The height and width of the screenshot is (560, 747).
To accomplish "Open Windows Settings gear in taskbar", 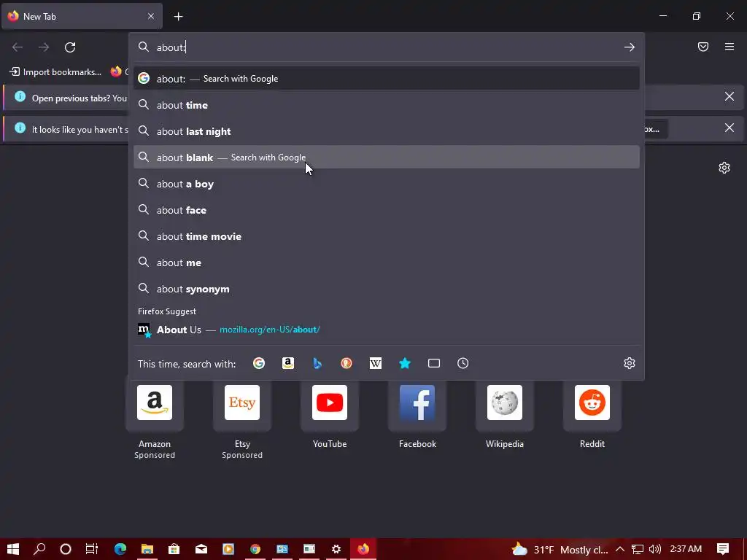I will click(x=336, y=549).
